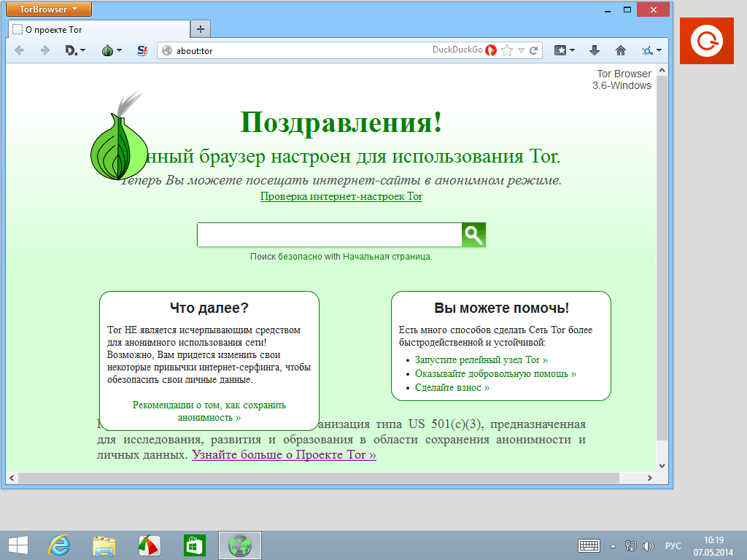
Task: Click the green magnifier search button
Action: pyautogui.click(x=473, y=235)
